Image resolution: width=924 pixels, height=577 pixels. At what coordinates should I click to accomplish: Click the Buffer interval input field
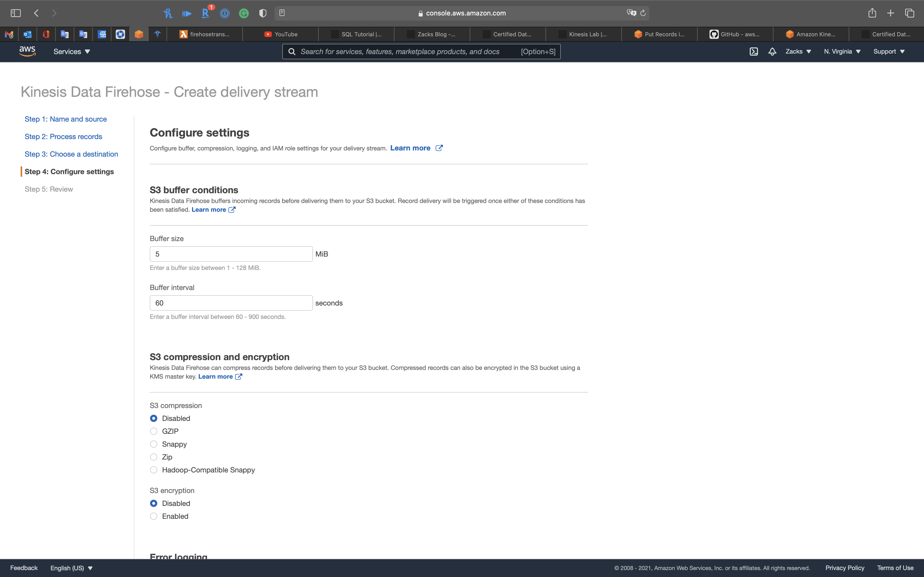point(231,303)
